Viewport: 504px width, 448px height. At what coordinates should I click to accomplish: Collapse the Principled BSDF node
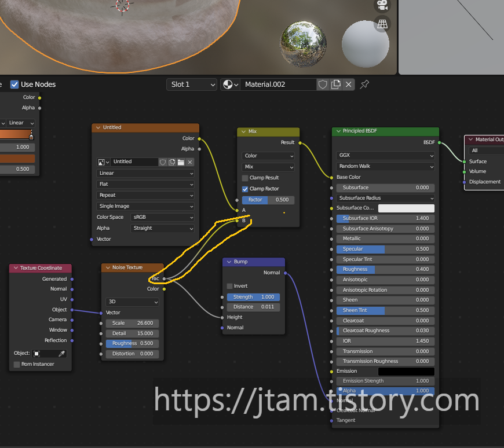click(x=338, y=131)
